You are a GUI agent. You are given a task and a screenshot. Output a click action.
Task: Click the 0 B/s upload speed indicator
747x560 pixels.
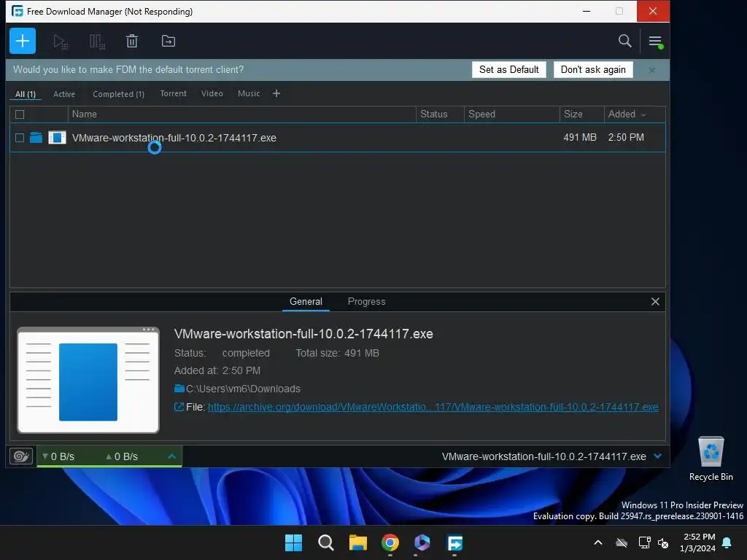point(122,456)
